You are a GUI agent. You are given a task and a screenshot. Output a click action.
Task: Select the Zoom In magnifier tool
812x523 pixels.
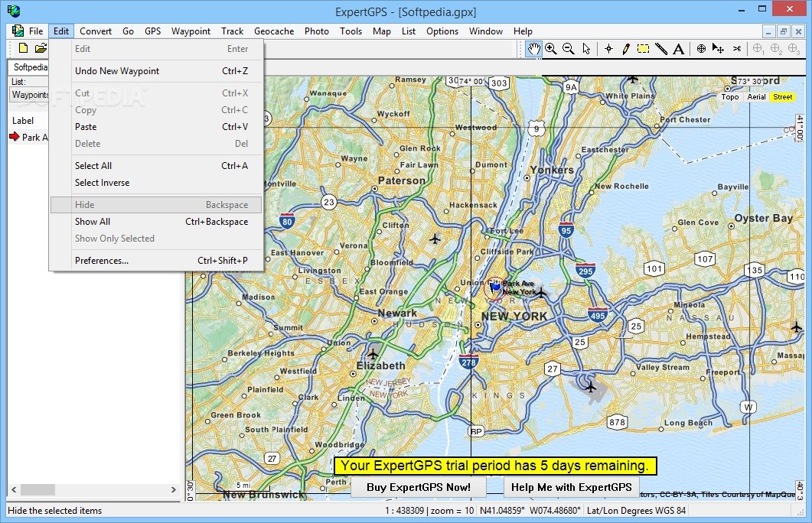[x=551, y=49]
